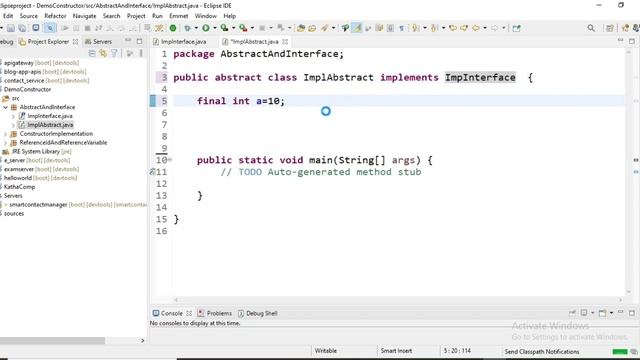Open the External Tools dropdown arrow
The image size is (640, 360).
252,28
